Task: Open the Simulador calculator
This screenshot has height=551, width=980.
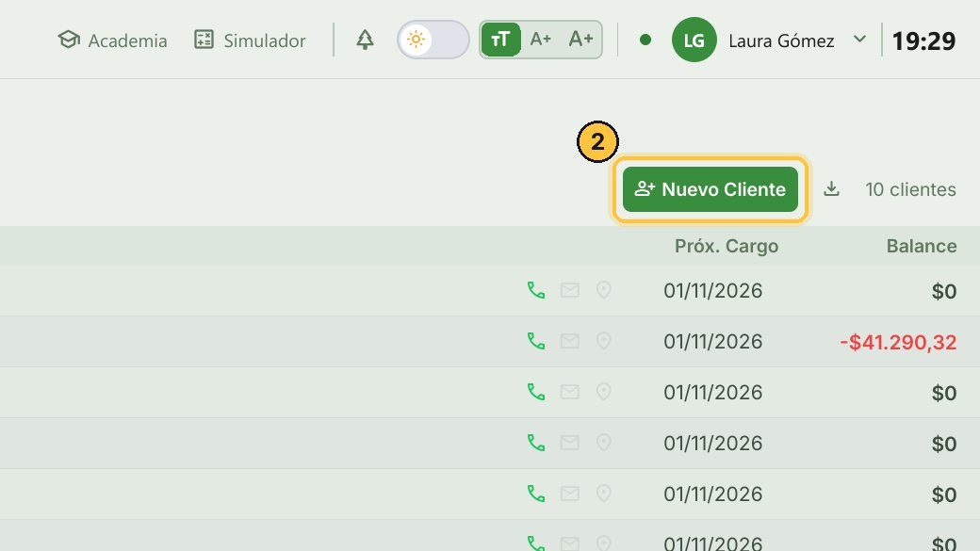Action: tap(250, 41)
